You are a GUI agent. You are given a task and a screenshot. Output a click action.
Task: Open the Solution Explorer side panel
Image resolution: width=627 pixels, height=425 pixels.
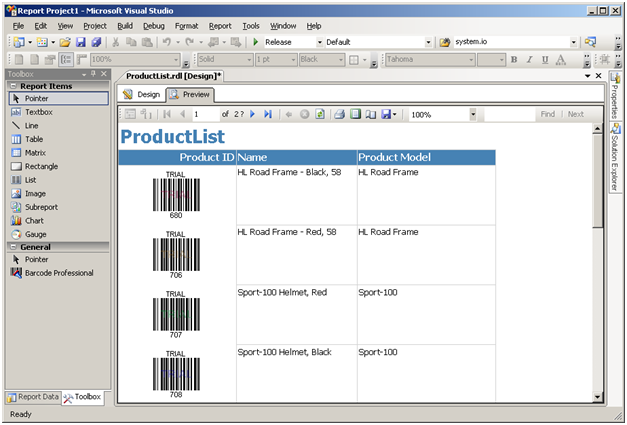(x=615, y=158)
